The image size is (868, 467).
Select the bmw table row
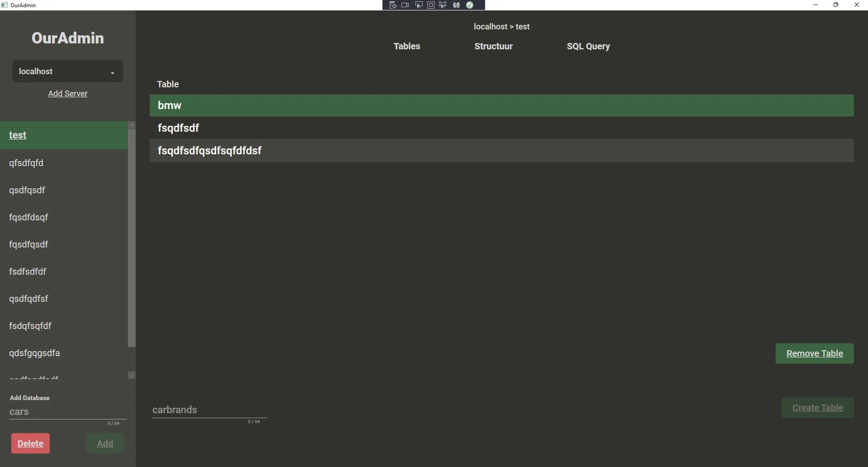click(x=501, y=105)
